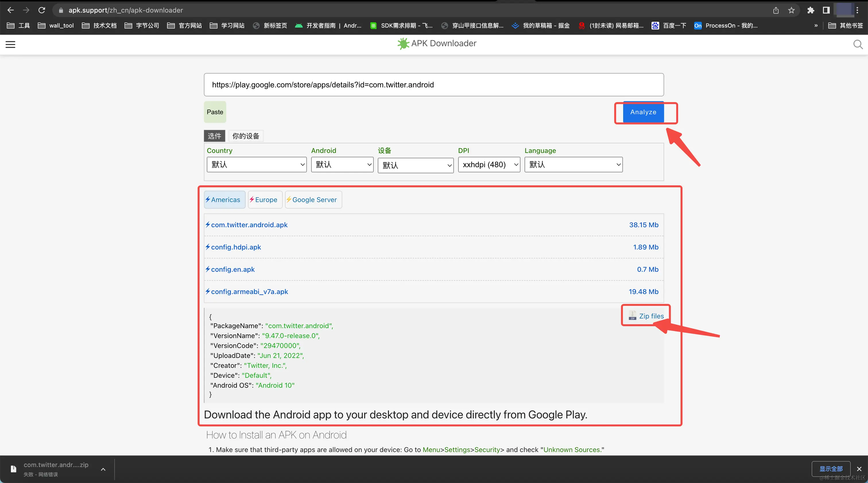The image size is (868, 483).
Task: Open the wall_tool bookmark folder
Action: click(56, 26)
